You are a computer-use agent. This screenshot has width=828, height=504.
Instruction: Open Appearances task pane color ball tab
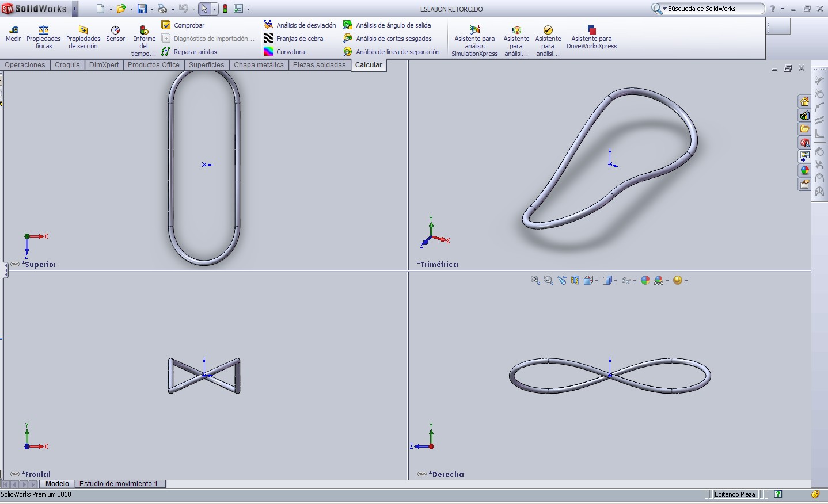click(x=804, y=170)
